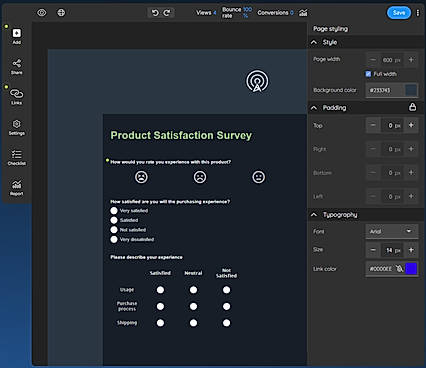
Task: Open the Font dropdown
Action: click(x=392, y=231)
